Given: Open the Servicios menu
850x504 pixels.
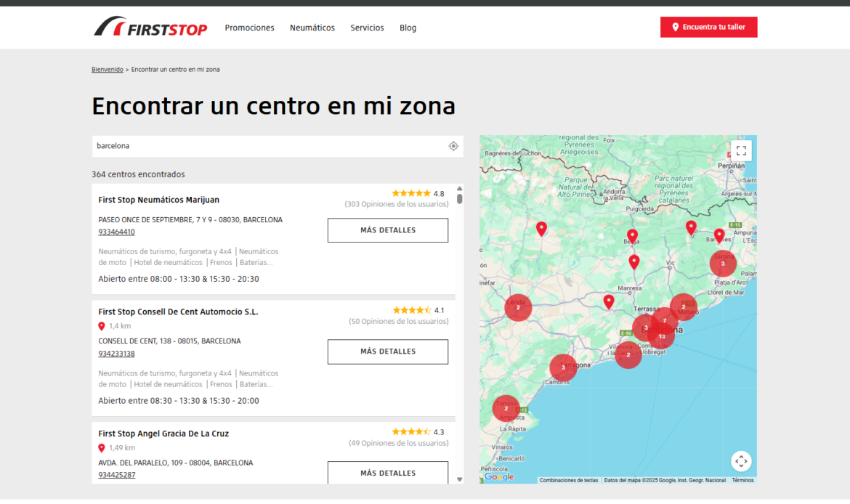Looking at the screenshot, I should pyautogui.click(x=367, y=28).
